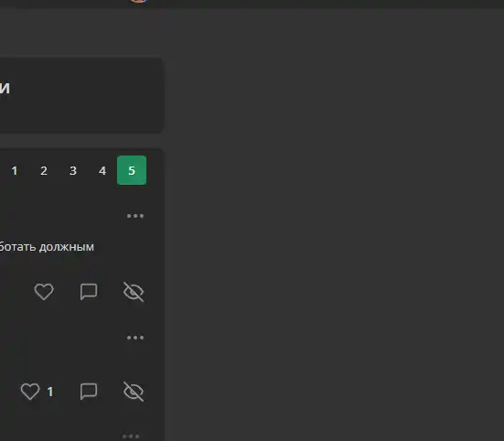Click the bold heading ending with 'и'
Viewport: 504px width, 441px height.
click(x=5, y=88)
